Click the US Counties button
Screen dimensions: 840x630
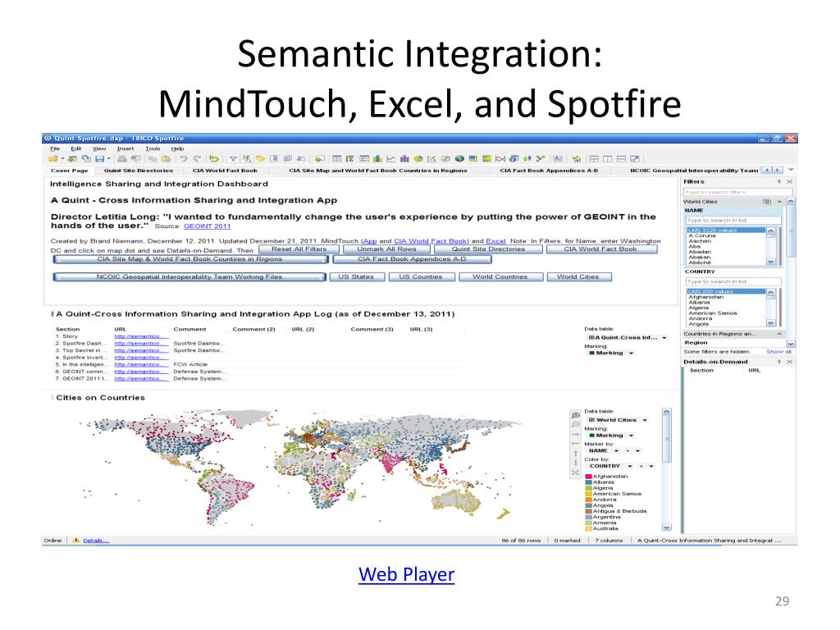point(421,277)
